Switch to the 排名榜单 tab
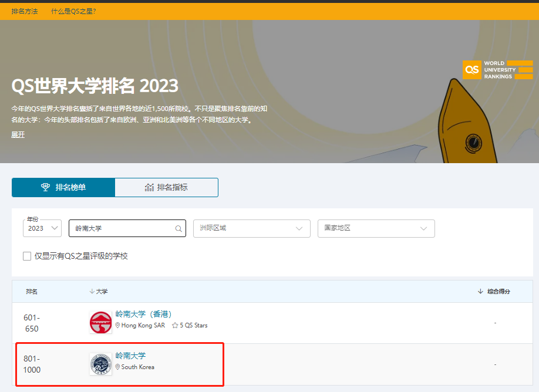The image size is (539, 392). pos(63,187)
